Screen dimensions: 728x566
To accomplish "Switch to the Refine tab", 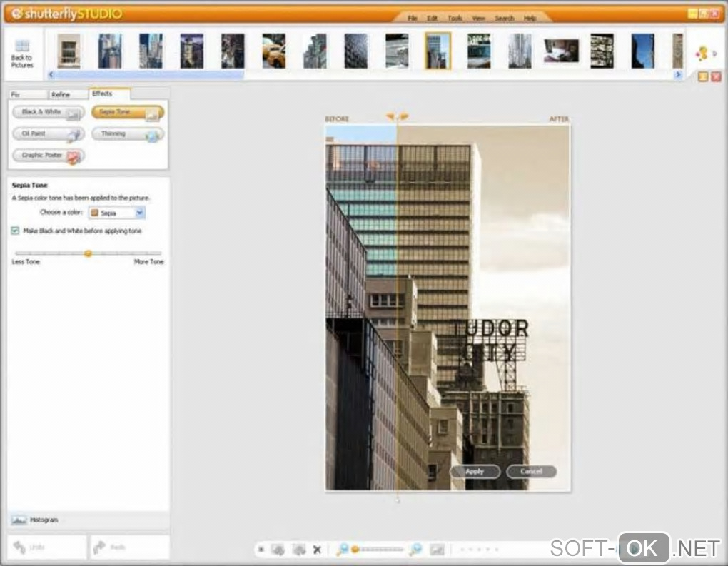I will (x=61, y=94).
